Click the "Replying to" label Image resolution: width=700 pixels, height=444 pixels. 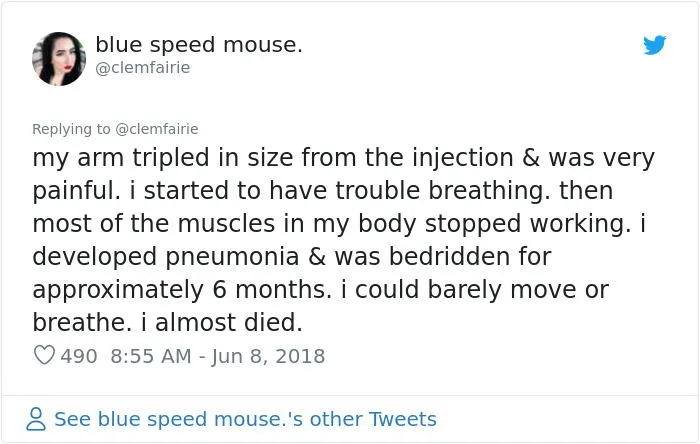[72, 129]
